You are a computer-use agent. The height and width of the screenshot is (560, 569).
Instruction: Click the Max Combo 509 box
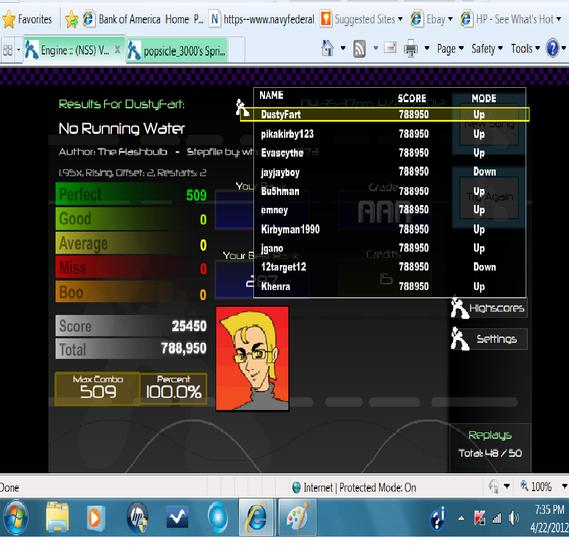[x=97, y=389]
